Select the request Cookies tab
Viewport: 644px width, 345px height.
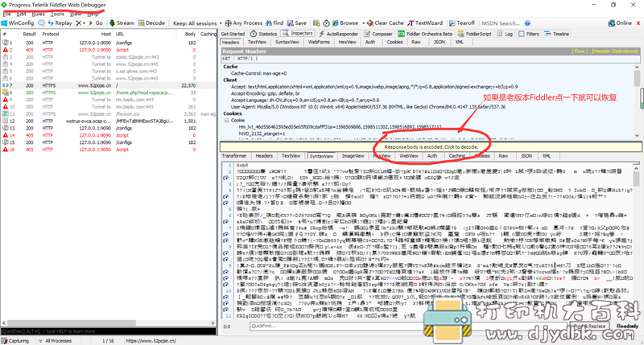[394, 43]
